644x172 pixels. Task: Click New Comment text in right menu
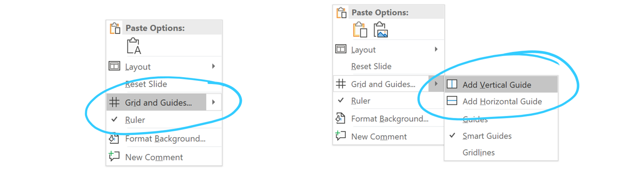[x=378, y=136]
